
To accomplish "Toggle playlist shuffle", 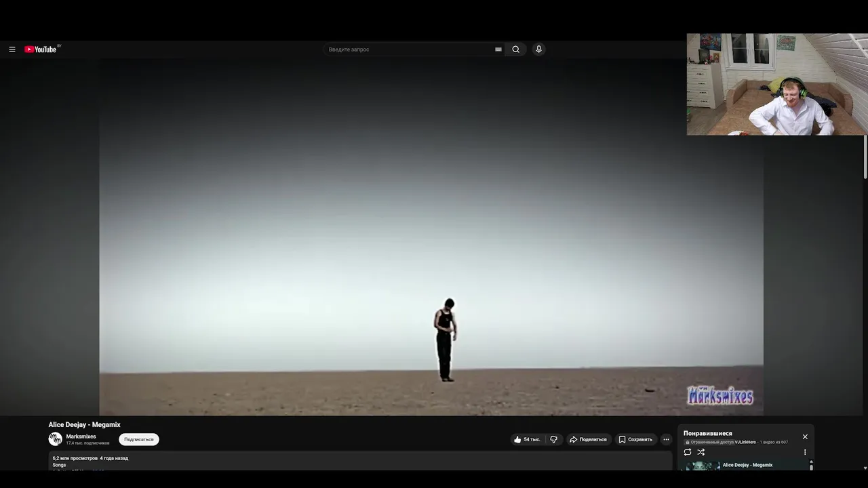I will click(x=701, y=452).
